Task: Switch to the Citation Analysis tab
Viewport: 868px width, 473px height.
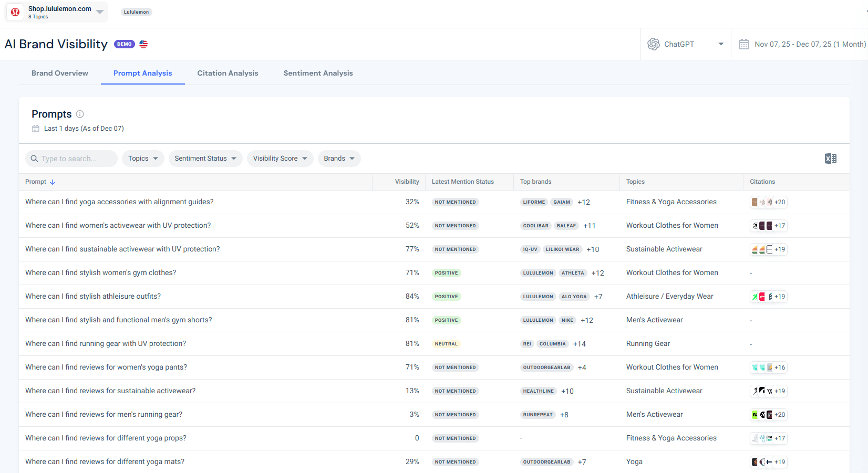Action: pyautogui.click(x=228, y=73)
